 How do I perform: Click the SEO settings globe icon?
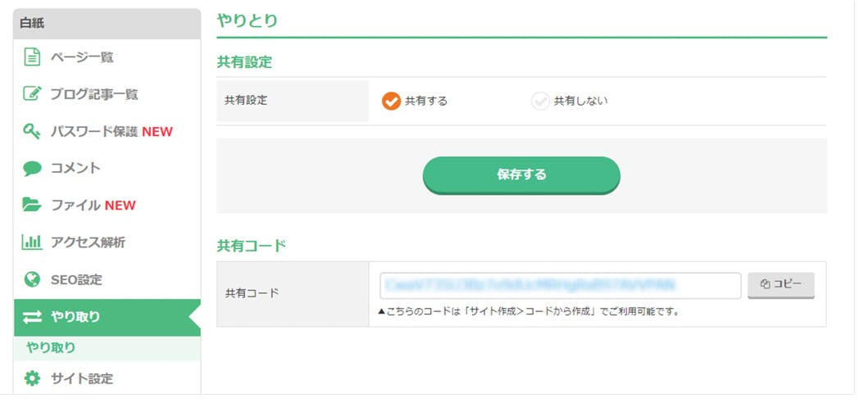(32, 279)
